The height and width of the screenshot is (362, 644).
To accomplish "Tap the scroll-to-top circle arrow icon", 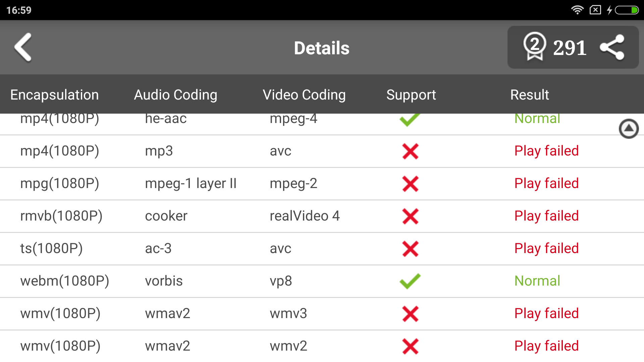I will (629, 129).
